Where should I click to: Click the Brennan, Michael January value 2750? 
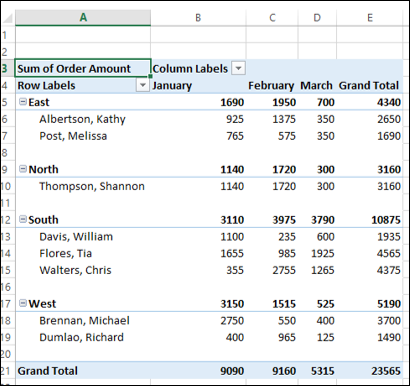(232, 320)
